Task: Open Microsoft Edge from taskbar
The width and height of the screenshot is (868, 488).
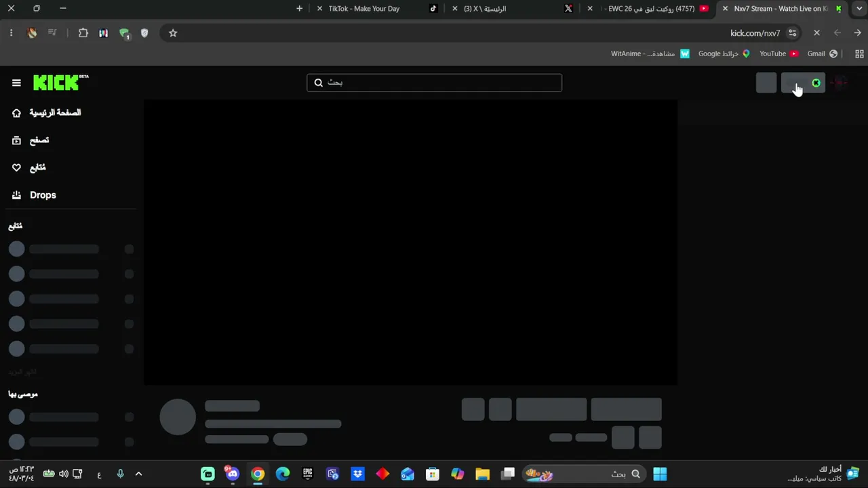Action: pyautogui.click(x=283, y=474)
